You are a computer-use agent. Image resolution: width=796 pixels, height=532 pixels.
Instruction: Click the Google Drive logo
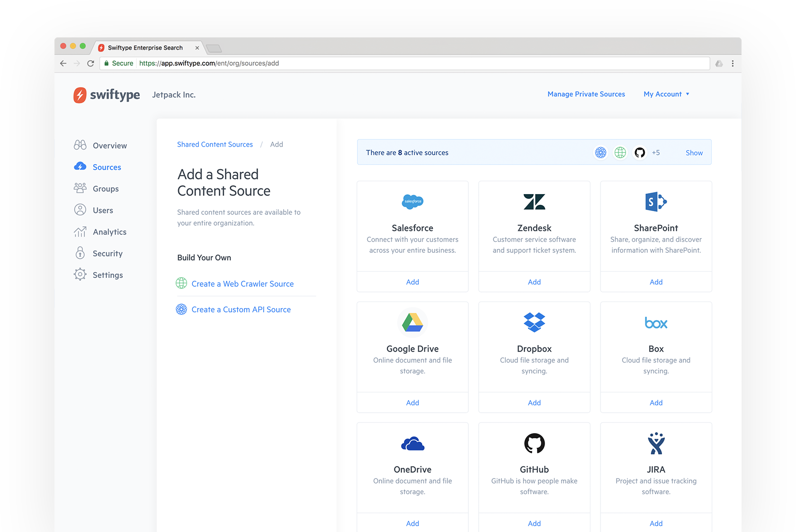(412, 322)
